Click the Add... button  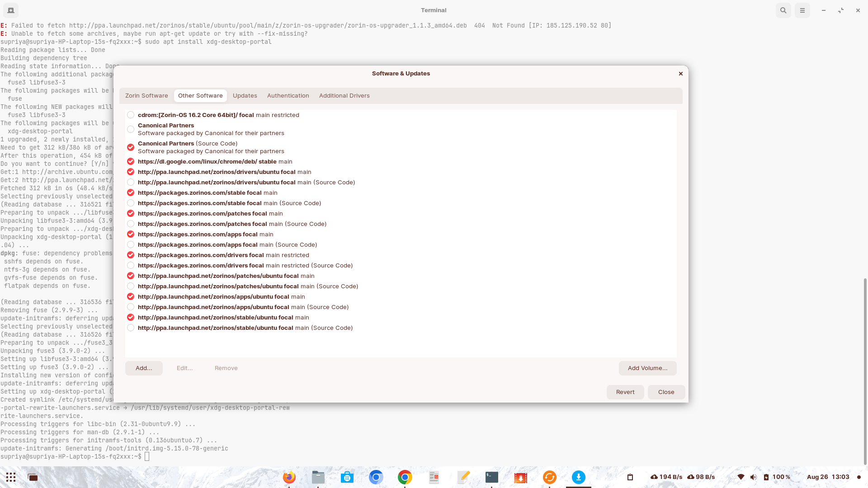tap(144, 368)
